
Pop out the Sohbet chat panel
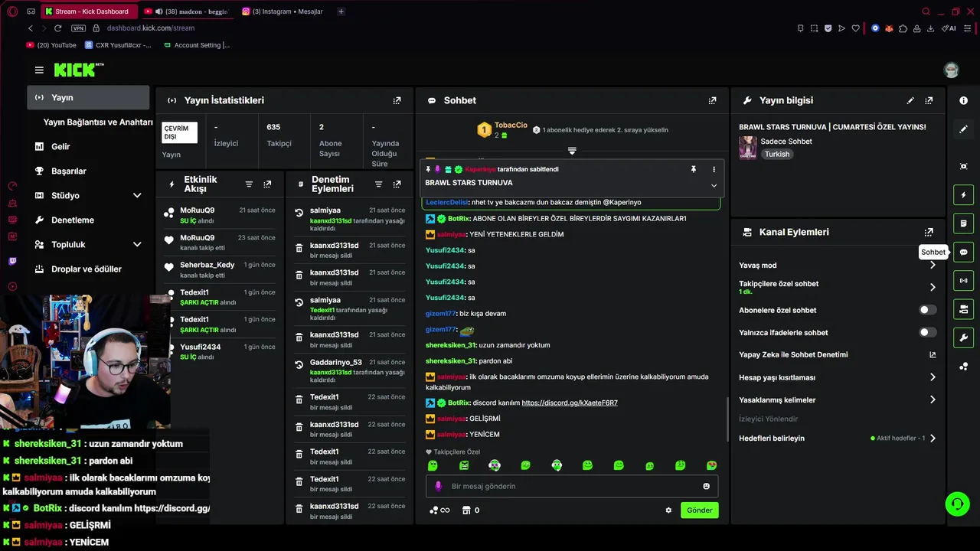coord(712,100)
